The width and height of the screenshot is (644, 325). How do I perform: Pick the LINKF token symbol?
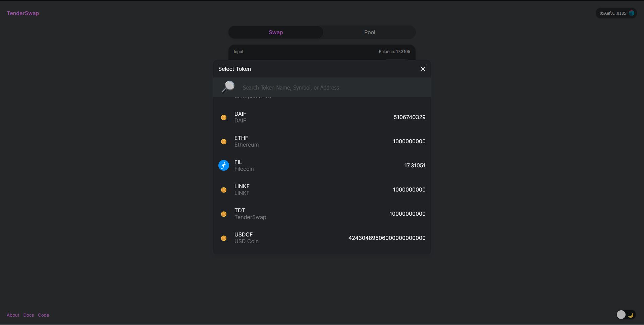[x=242, y=186]
